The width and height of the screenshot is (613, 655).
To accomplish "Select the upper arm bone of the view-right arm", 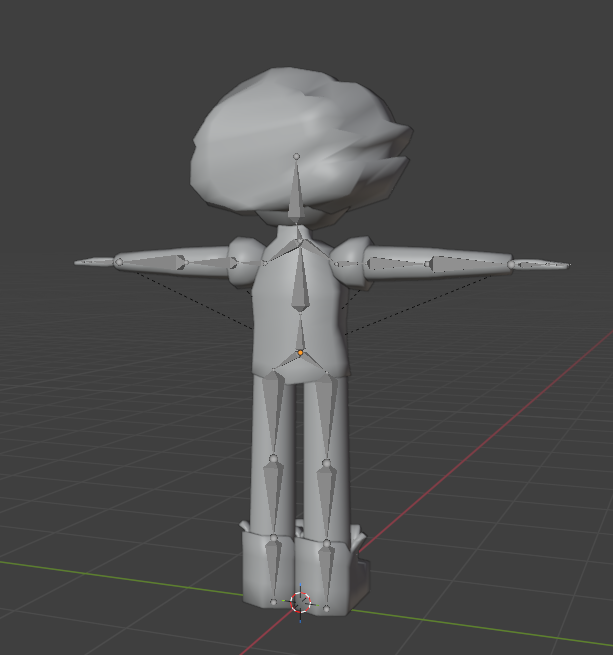I will coord(397,264).
